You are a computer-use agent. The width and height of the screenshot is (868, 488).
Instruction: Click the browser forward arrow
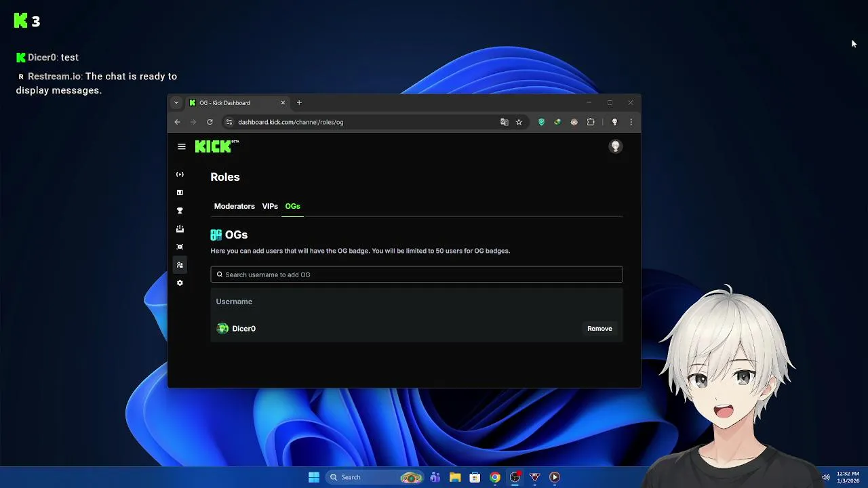tap(193, 122)
